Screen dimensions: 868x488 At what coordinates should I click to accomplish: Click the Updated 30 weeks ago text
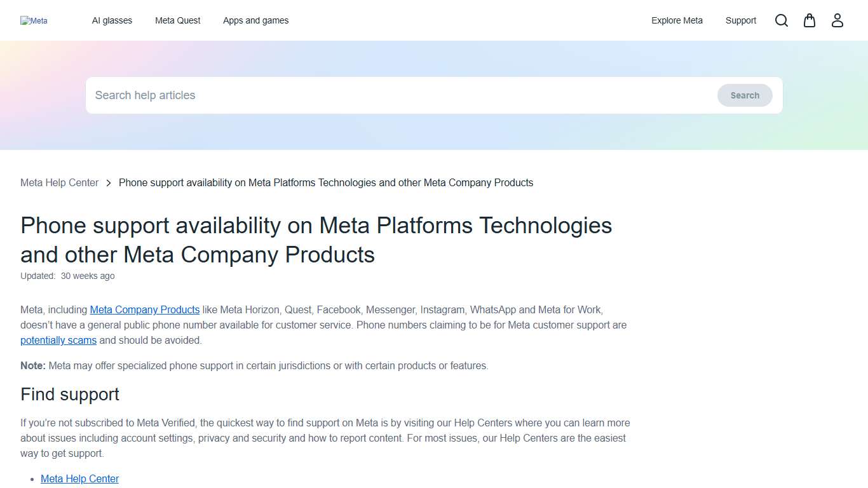tap(67, 276)
